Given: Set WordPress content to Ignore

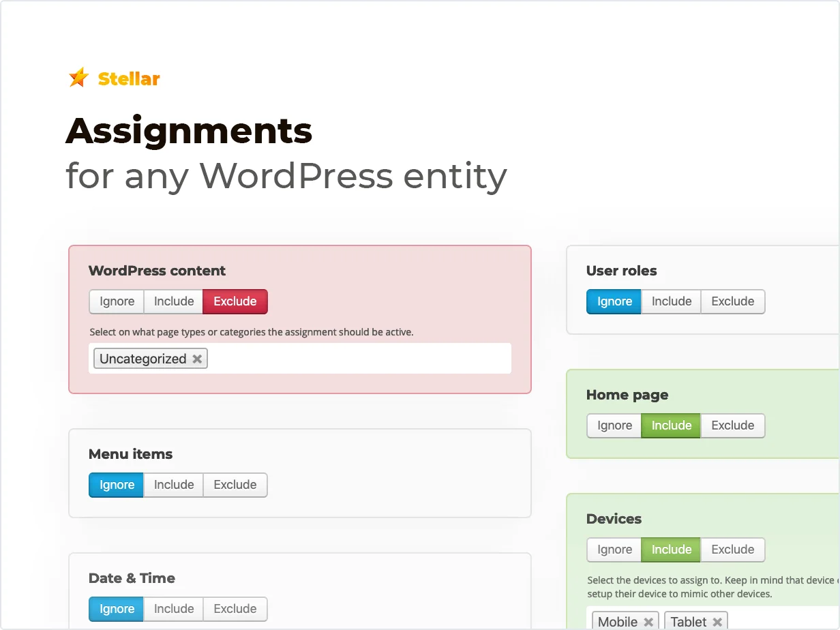Looking at the screenshot, I should [x=116, y=301].
